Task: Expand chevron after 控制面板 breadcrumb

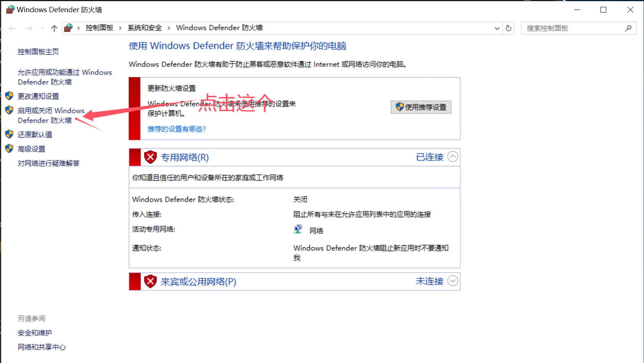Action: click(x=120, y=28)
